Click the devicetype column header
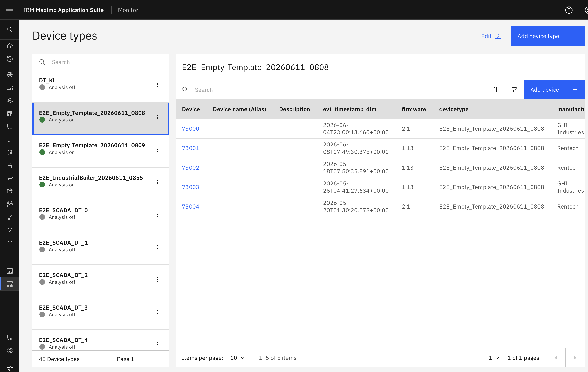 454,109
